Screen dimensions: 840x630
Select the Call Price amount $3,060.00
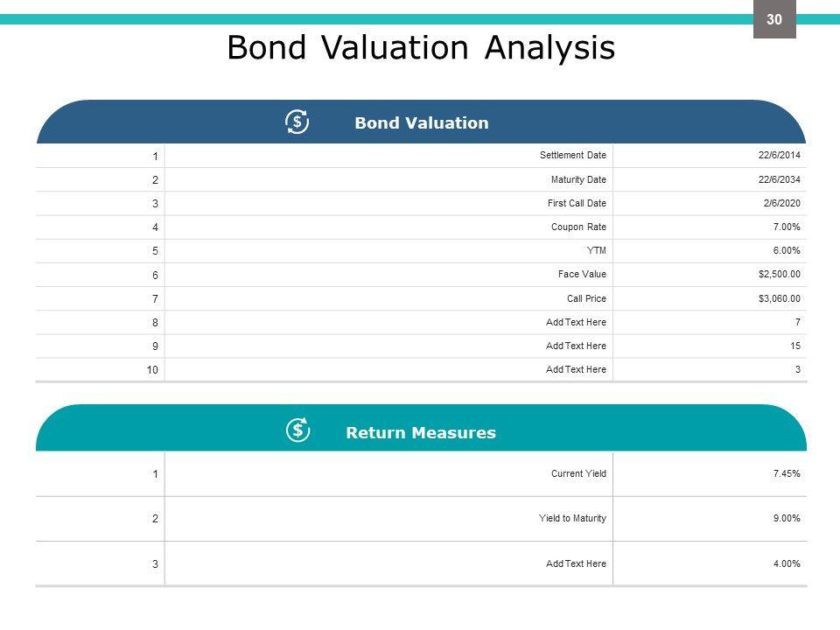(779, 298)
